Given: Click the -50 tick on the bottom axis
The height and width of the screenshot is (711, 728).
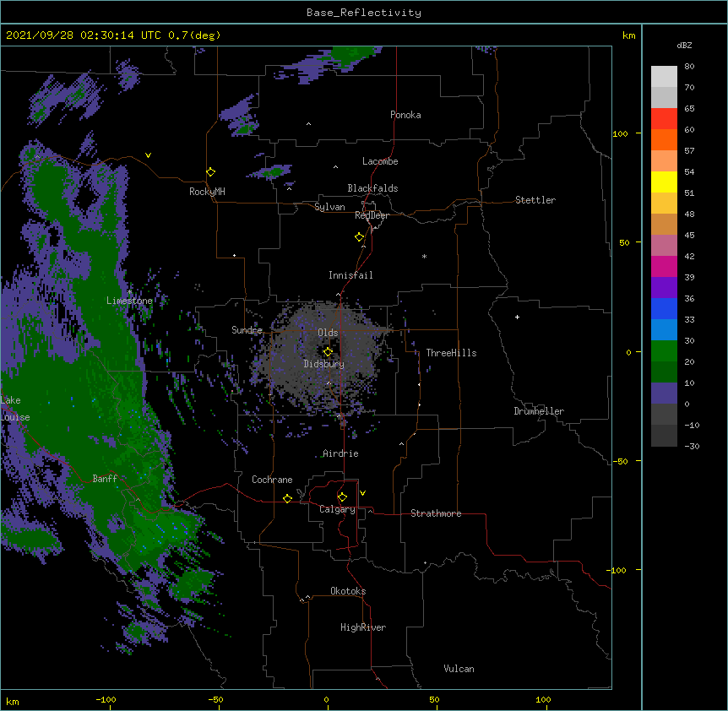Looking at the screenshot, I should (216, 699).
